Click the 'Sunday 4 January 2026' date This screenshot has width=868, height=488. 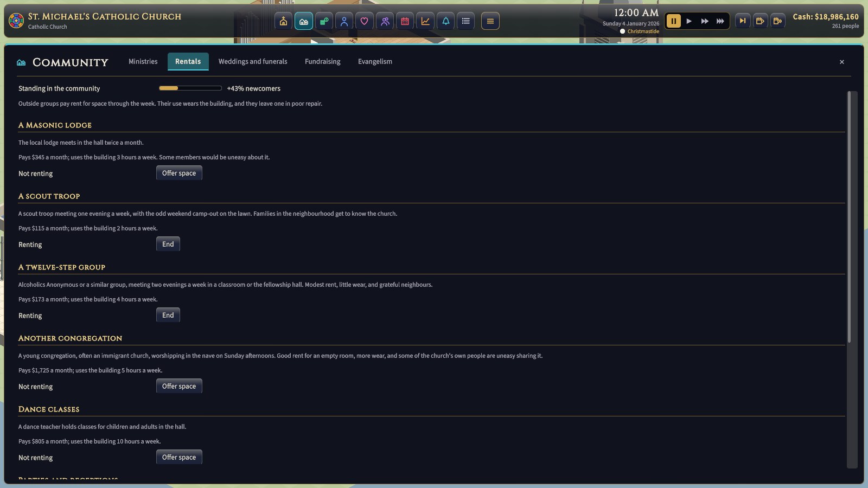pyautogui.click(x=631, y=23)
